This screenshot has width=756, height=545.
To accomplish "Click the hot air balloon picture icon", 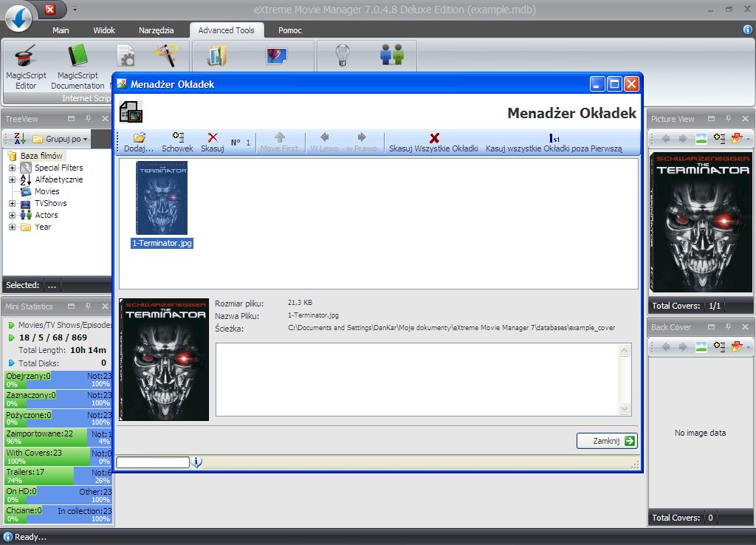I will (277, 56).
